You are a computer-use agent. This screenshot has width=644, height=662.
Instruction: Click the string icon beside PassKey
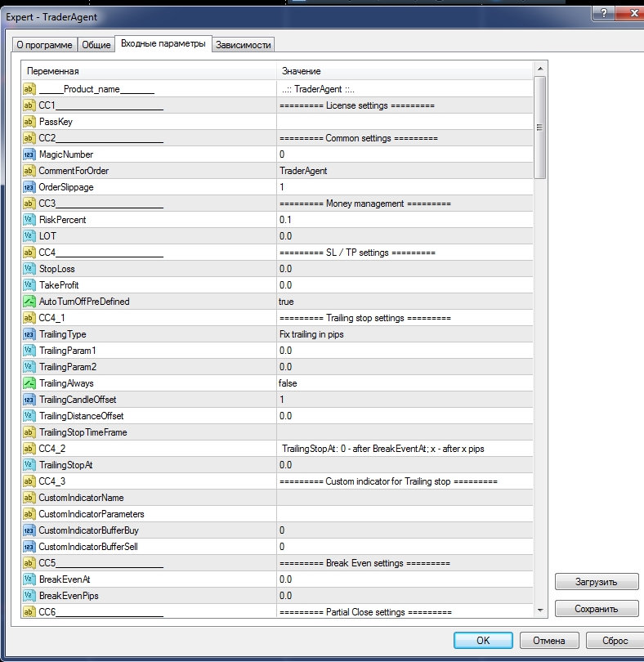pos(29,122)
